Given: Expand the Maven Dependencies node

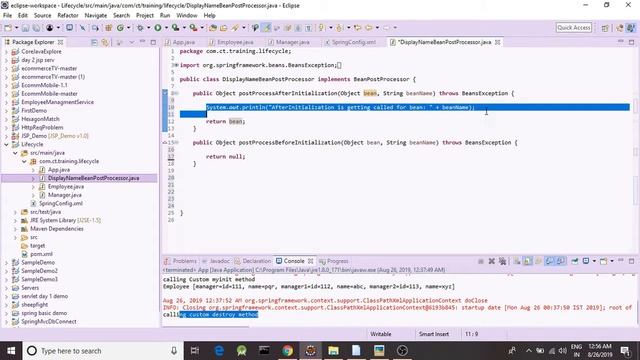Looking at the screenshot, I should click(15, 229).
